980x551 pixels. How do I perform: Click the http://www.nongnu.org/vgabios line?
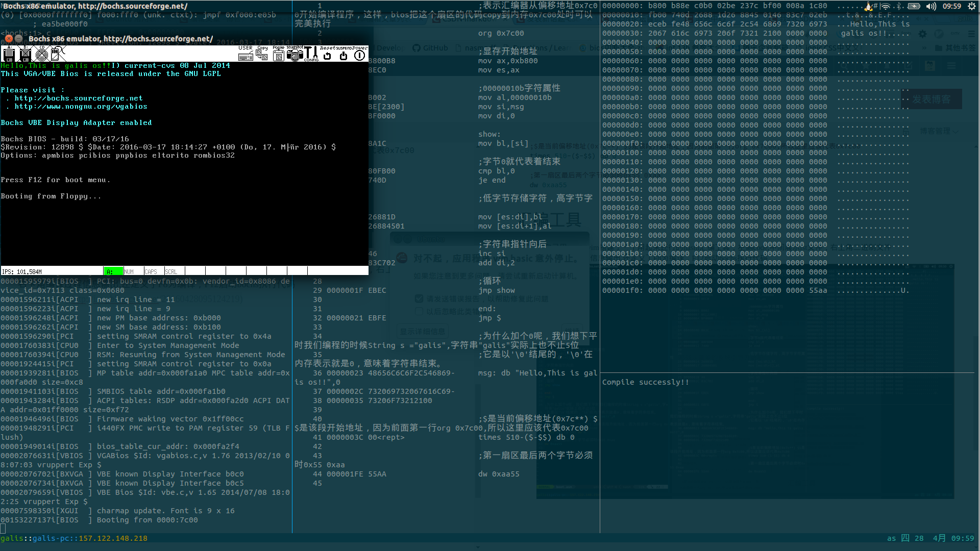pyautogui.click(x=81, y=107)
